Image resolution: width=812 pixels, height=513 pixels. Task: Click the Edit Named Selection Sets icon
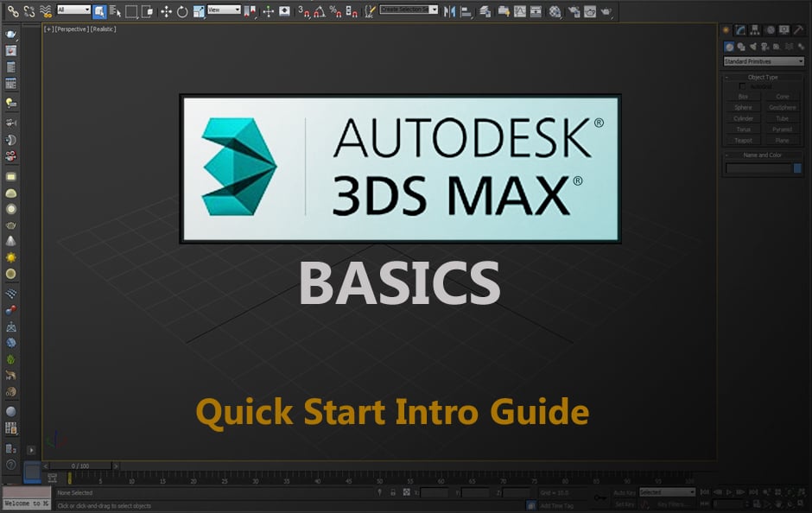(x=370, y=11)
